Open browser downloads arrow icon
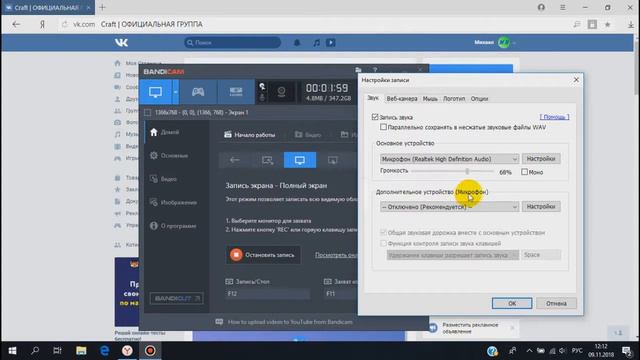Screen dimensions: 640x360 coord(631,24)
